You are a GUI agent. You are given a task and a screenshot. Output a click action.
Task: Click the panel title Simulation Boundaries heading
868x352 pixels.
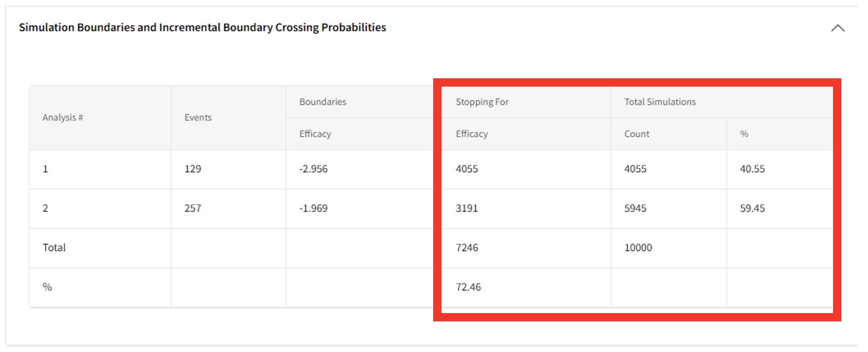click(202, 27)
